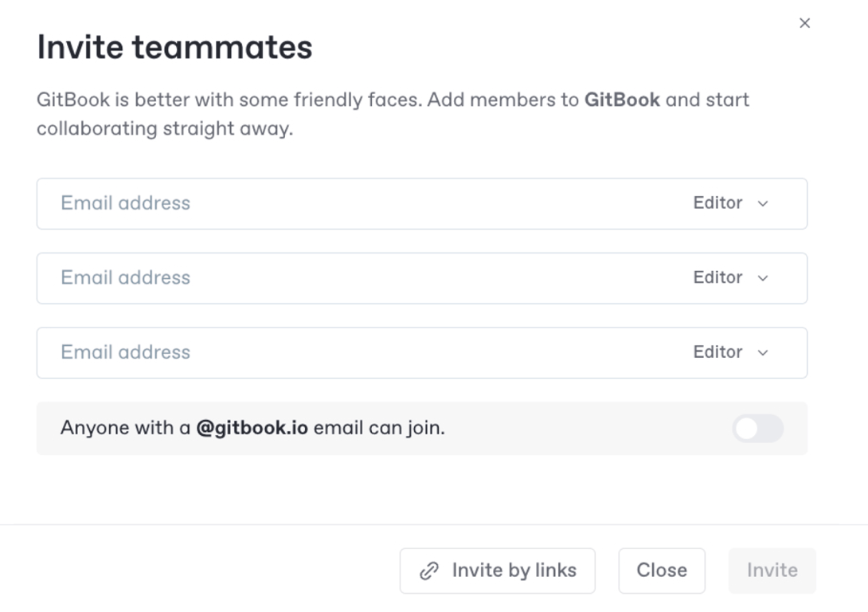Open the second row's Editor role dropdown label
The height and width of the screenshot is (612, 868).
(717, 277)
